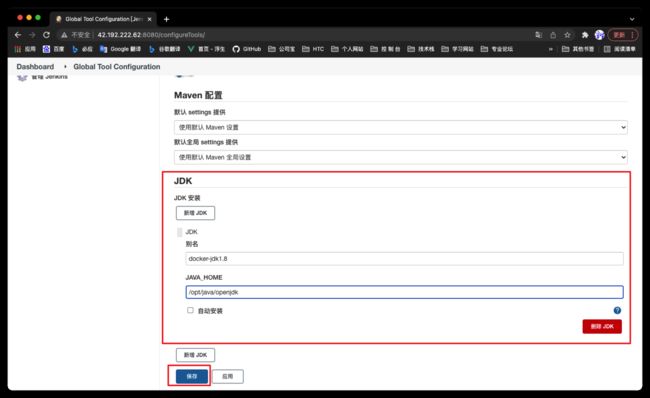Screen dimensions: 650x398
Task: Close the Global Tool Configuration tab
Action: [x=150, y=19]
